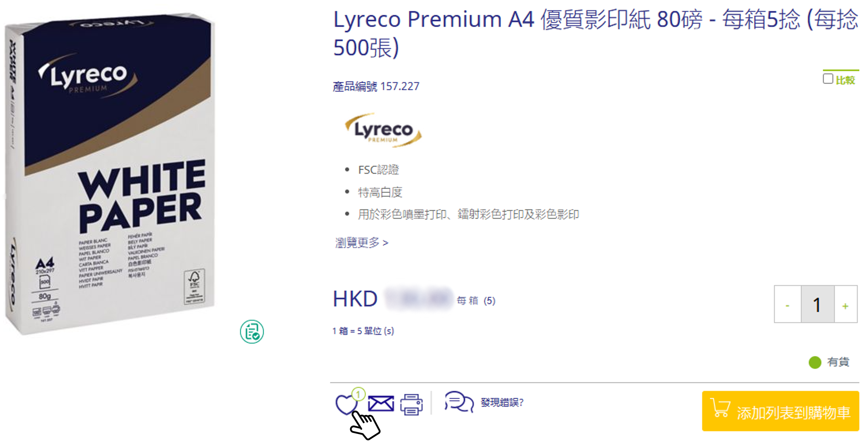Click the Lyreco Premium brand logo
The height and width of the screenshot is (448, 868).
tap(383, 130)
